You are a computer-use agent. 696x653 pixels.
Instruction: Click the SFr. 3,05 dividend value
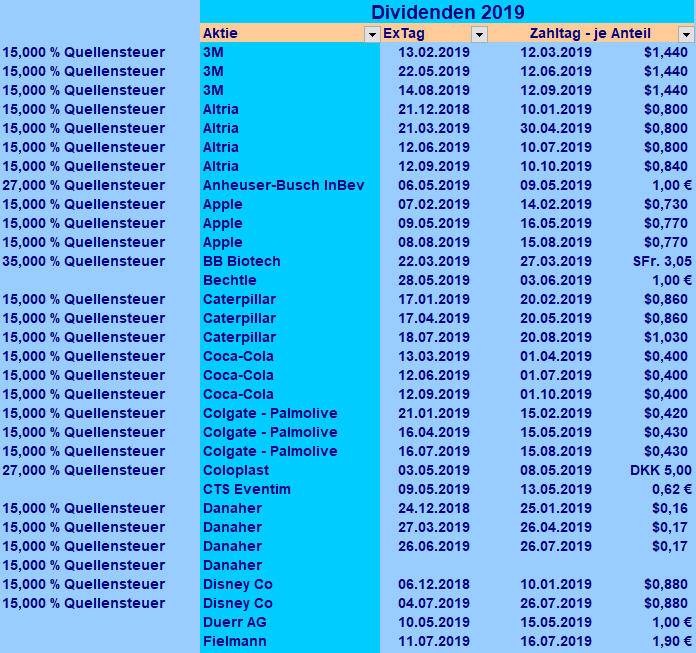(662, 261)
